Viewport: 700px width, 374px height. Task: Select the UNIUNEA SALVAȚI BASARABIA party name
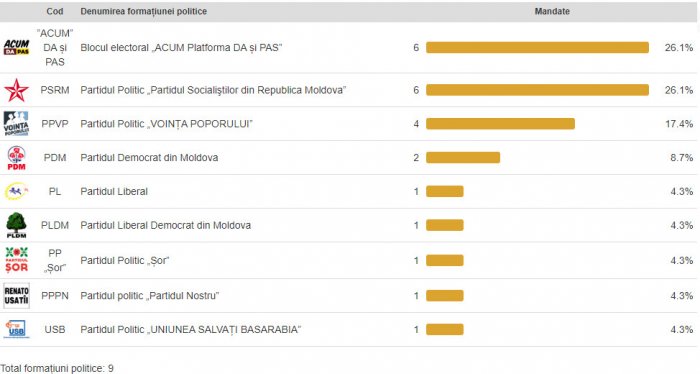click(x=191, y=329)
